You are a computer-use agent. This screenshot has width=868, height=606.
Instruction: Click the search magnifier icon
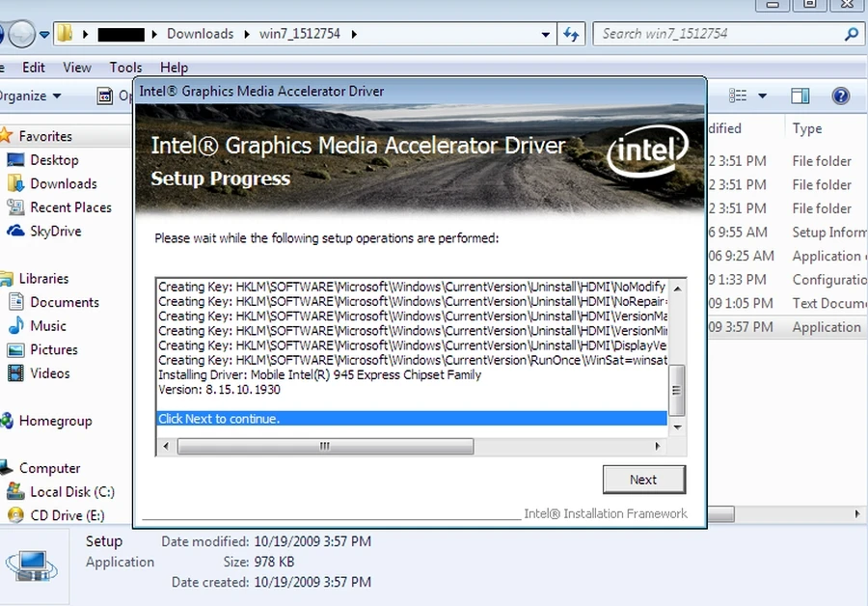852,35
